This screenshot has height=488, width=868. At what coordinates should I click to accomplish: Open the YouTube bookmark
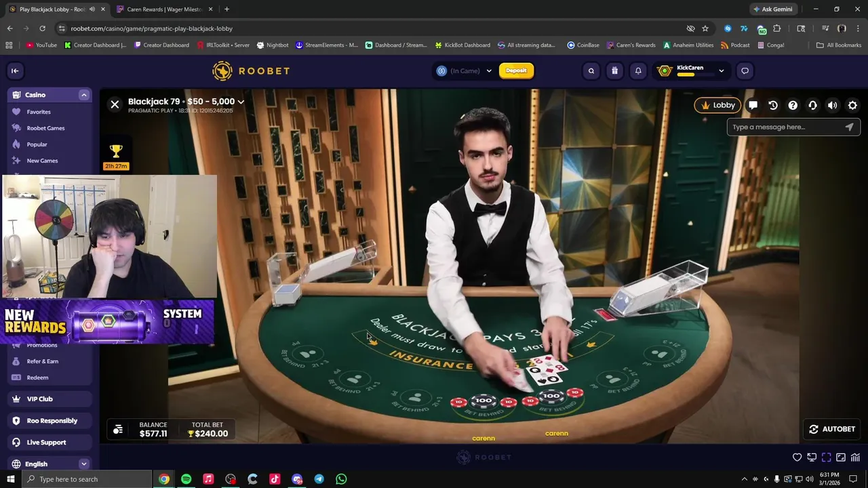41,45
